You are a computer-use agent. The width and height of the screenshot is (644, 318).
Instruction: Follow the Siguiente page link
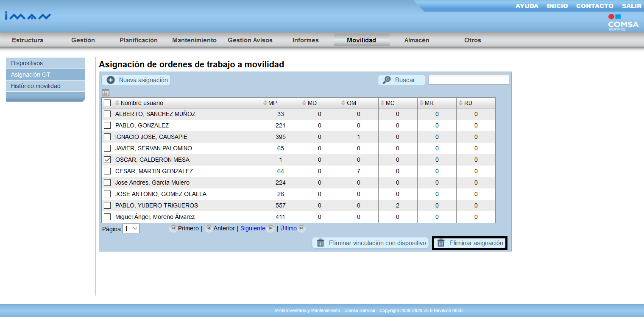[x=253, y=228]
